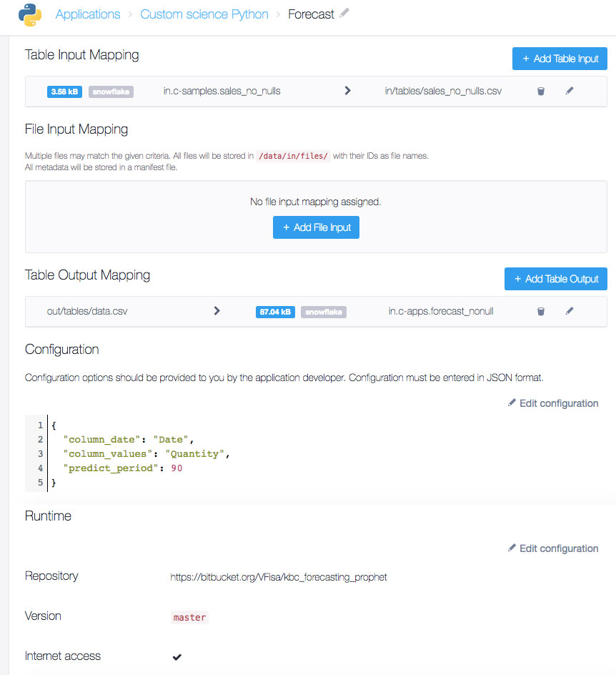Edit the forecast_nonull output mapping via pencil

pyautogui.click(x=569, y=310)
